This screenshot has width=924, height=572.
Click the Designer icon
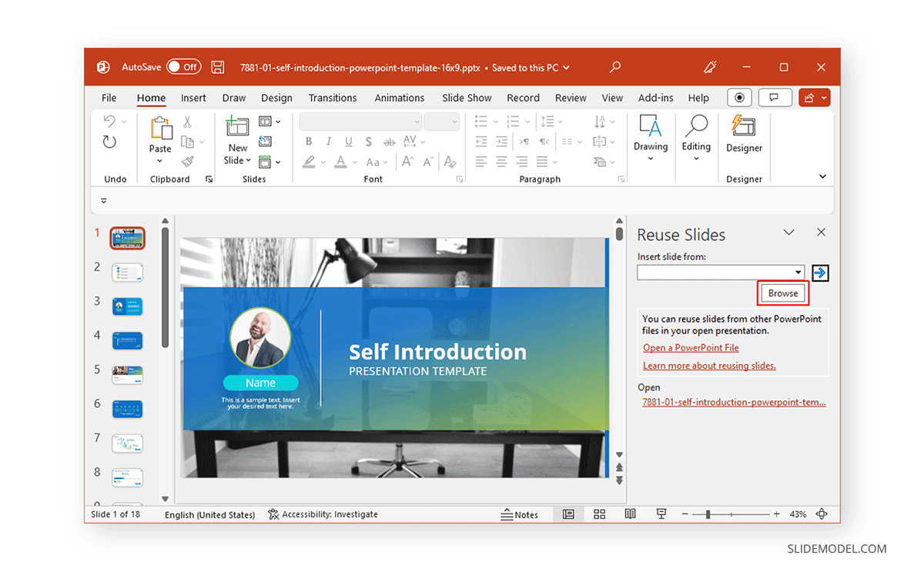click(744, 127)
